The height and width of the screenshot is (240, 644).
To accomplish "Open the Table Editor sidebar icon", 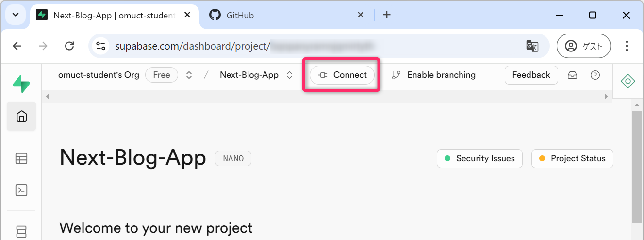I will 21,158.
